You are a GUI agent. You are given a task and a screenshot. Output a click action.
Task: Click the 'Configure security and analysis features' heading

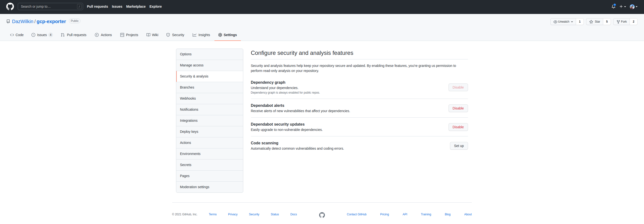point(302,53)
